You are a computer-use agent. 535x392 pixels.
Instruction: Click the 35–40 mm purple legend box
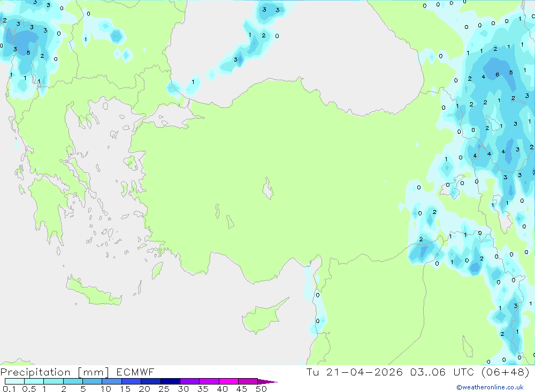coord(209,381)
